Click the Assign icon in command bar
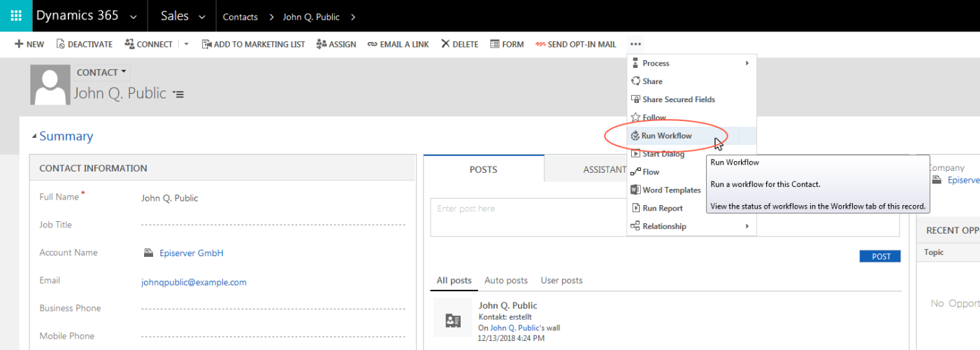The image size is (980, 350). (x=322, y=44)
